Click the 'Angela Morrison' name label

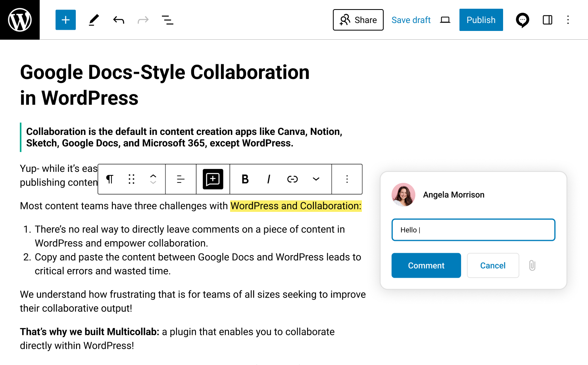point(453,195)
